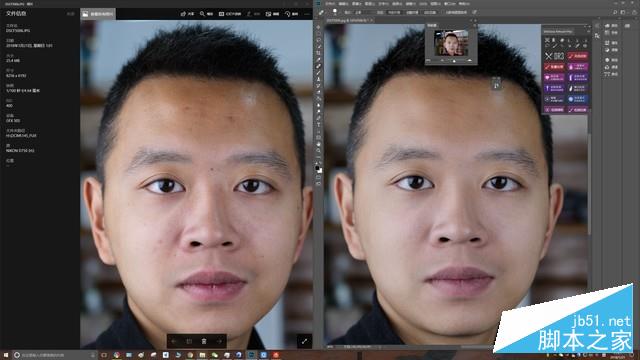This screenshot has width=640, height=360.
Task: Select the Spot Healing Brush tool
Action: 319,66
